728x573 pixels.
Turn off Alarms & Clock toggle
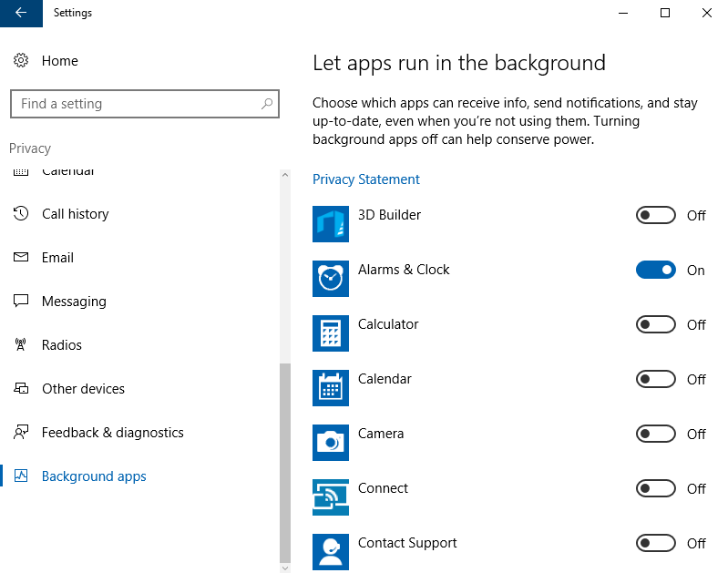pos(656,270)
